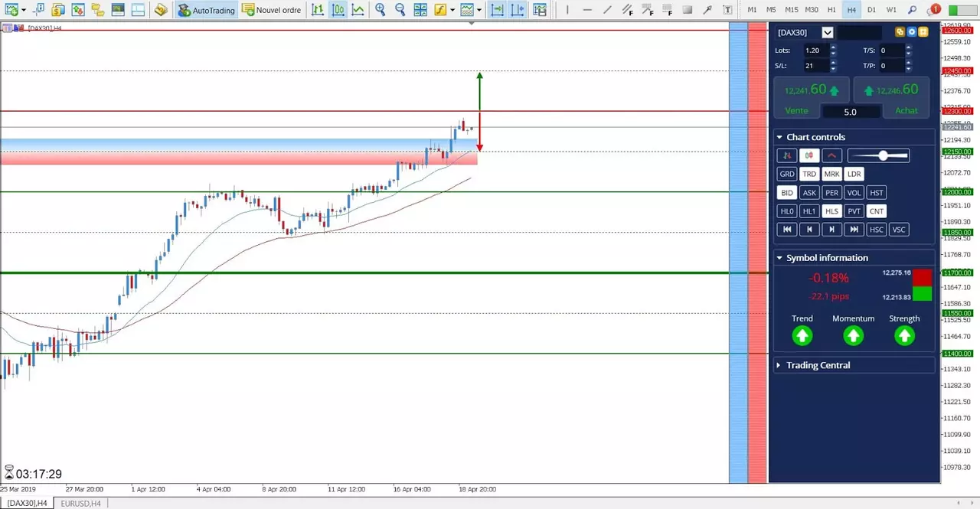Select the [DAX30],H4 chart tab
Viewport: 980px width, 509px height.
[28, 503]
